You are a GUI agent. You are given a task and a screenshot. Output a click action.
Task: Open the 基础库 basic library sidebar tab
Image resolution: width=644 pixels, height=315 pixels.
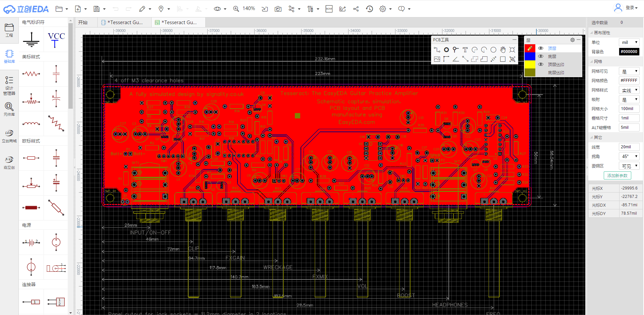[x=9, y=56]
